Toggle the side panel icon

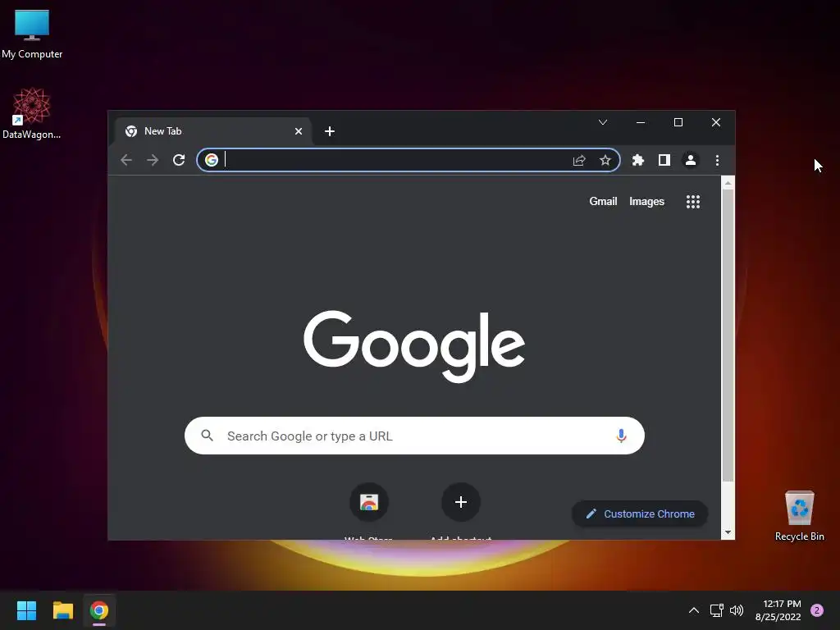[x=664, y=160]
